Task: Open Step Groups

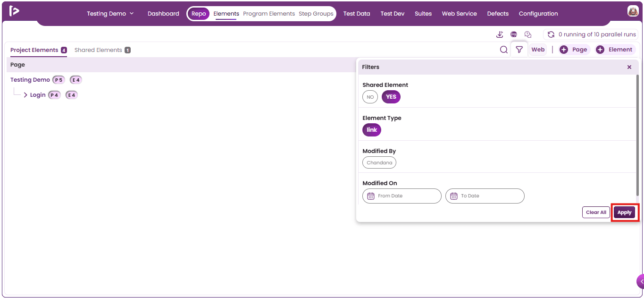Action: coord(316,14)
